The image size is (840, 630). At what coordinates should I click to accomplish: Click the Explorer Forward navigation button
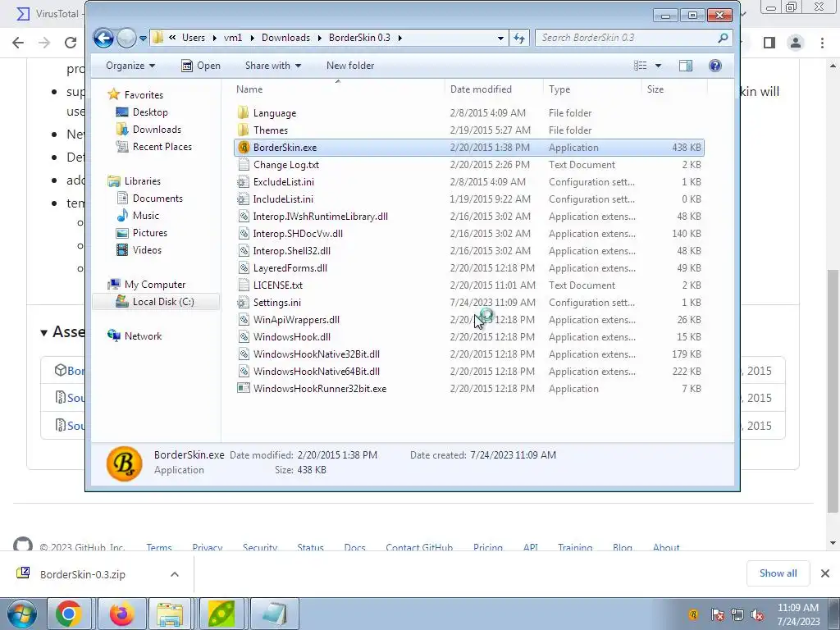(x=127, y=38)
